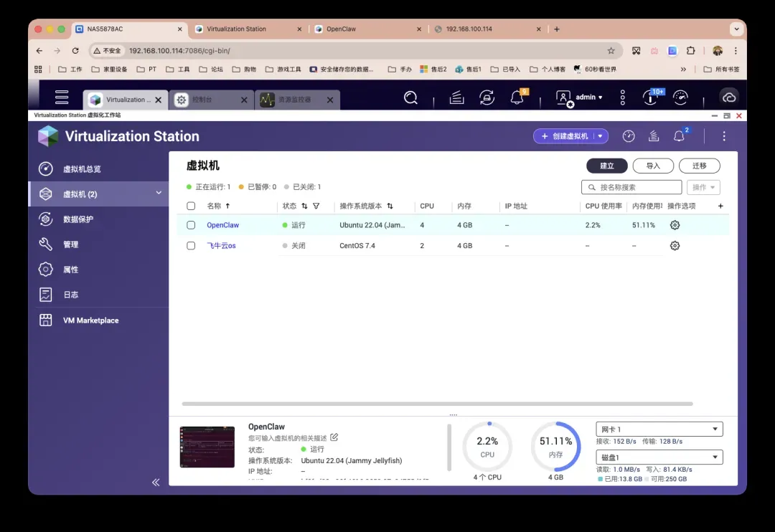Viewport: 775px width, 532px height.
Task: Open Virtualization Station three-dot more menu
Action: pyautogui.click(x=724, y=136)
